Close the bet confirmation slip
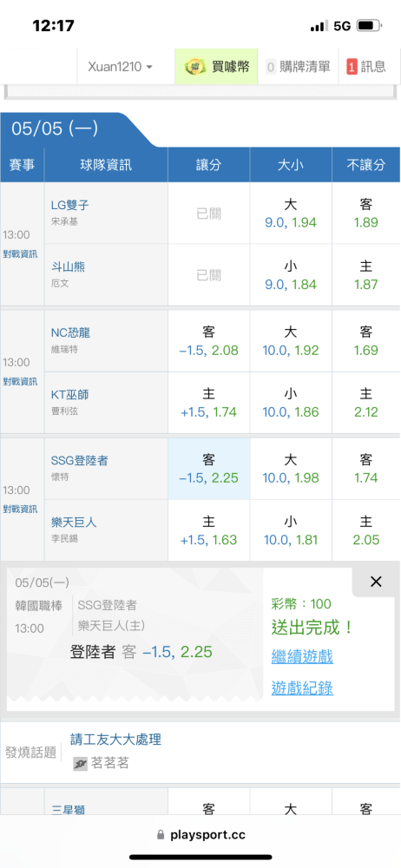Viewport: 401px width, 868px height. (x=376, y=582)
